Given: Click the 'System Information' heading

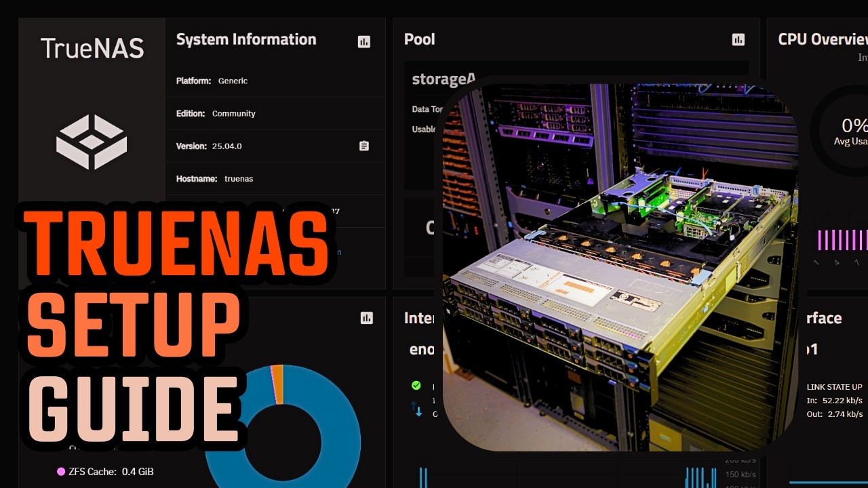Looking at the screenshot, I should click(246, 39).
